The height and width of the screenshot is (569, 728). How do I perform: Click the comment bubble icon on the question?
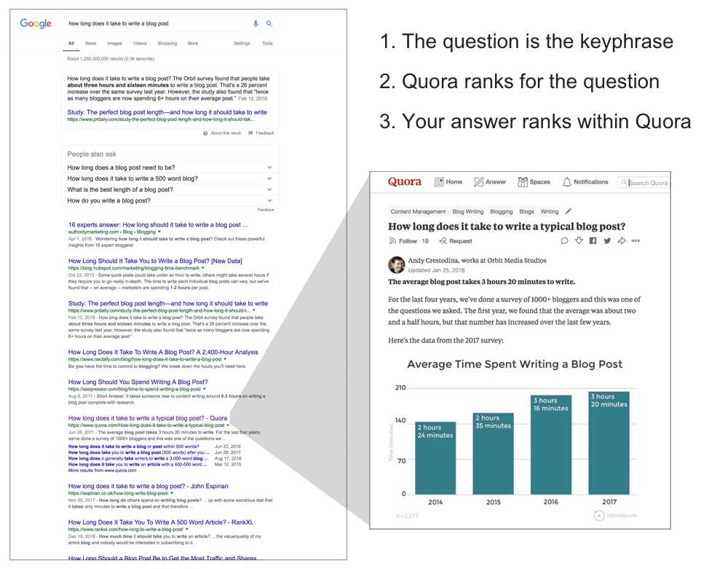[x=565, y=240]
